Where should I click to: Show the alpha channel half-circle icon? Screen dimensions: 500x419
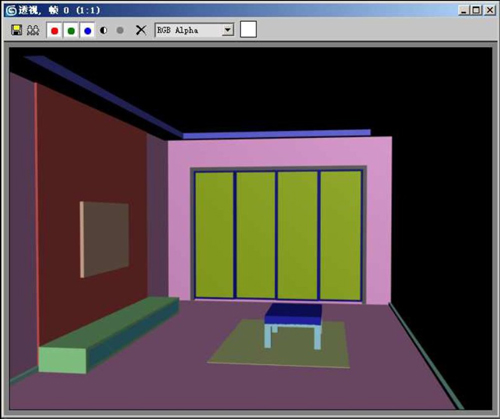(x=104, y=30)
